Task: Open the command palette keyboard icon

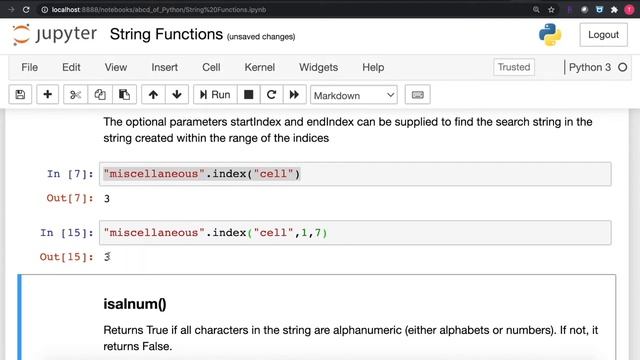Action: [417, 95]
